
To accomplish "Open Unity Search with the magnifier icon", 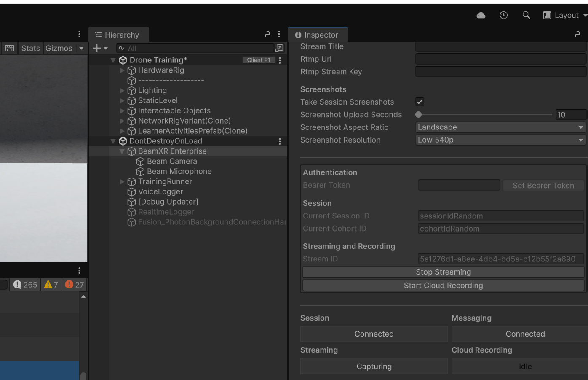I will point(526,15).
